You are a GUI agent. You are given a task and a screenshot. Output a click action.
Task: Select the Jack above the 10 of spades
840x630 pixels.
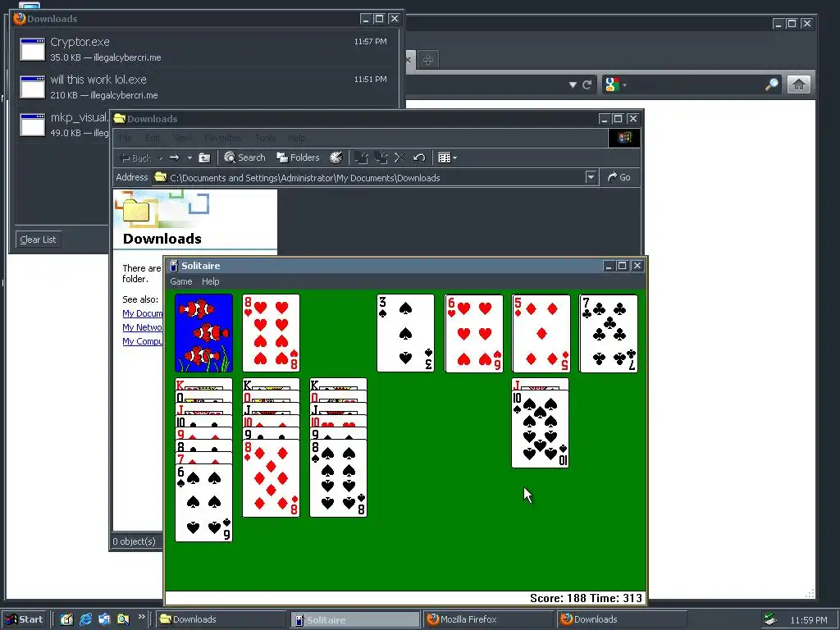click(x=540, y=384)
